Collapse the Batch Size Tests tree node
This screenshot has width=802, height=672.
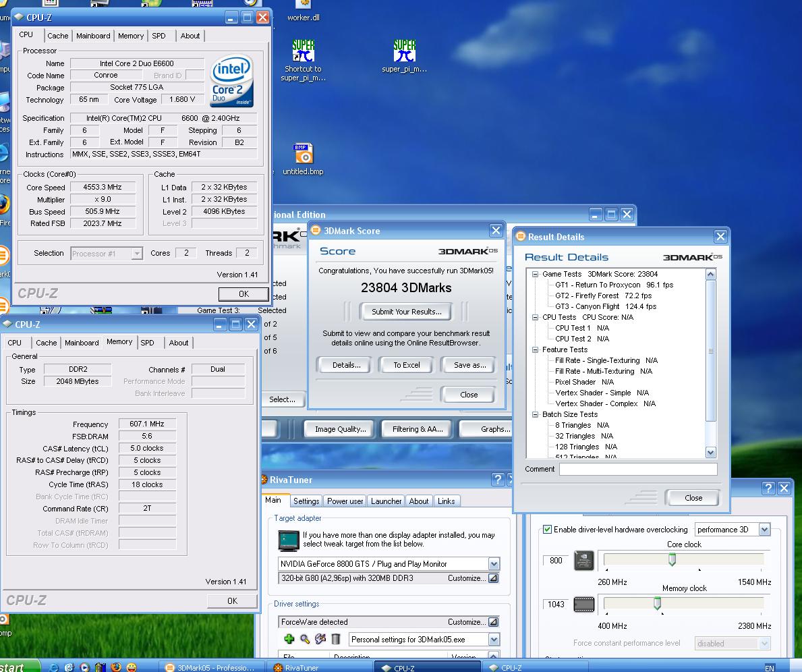pyautogui.click(x=535, y=414)
